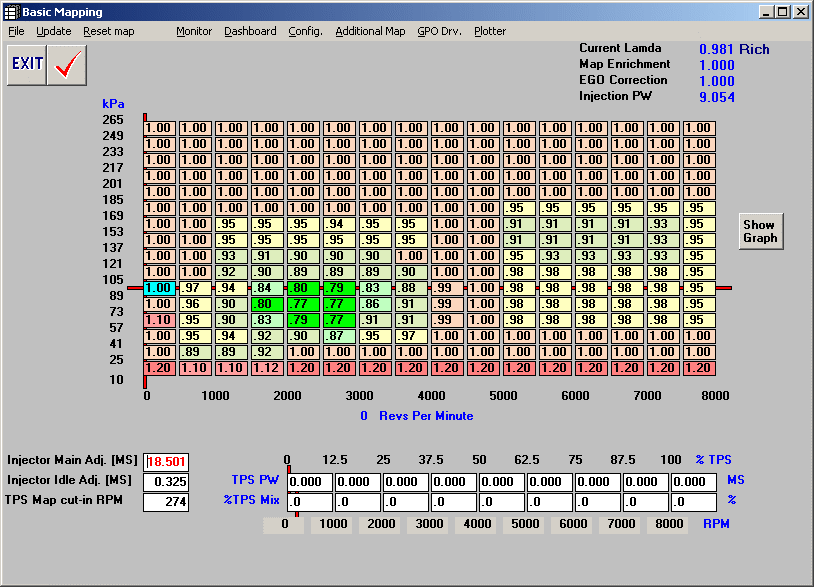Select the .97 cell in the 57 kPa row
Screen dimensions: 814x587
(411, 336)
